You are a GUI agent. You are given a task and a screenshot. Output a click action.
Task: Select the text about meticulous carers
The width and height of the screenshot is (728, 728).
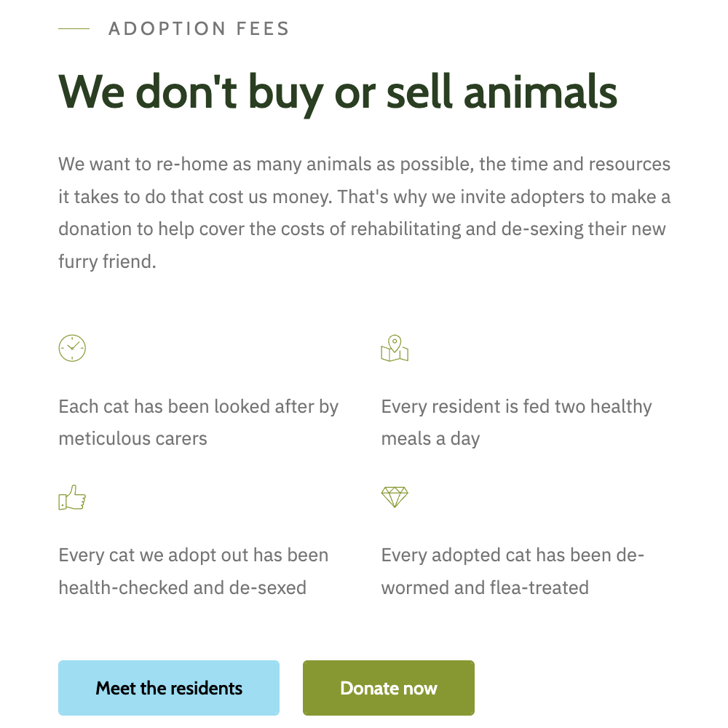(198, 422)
